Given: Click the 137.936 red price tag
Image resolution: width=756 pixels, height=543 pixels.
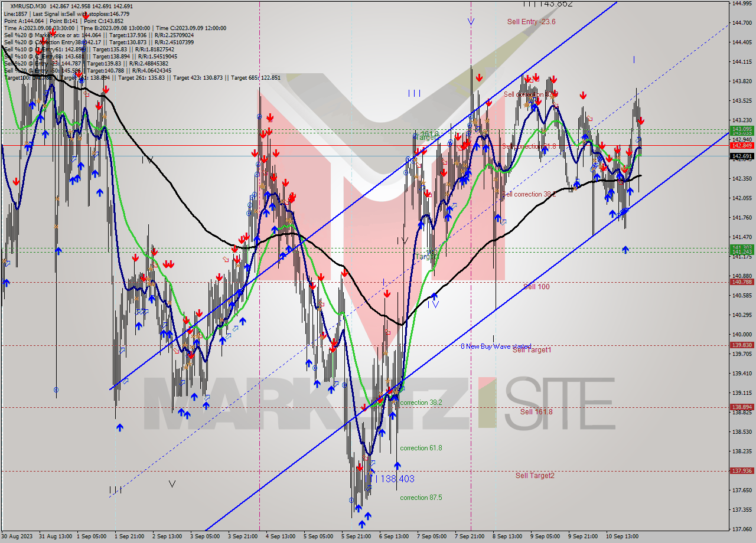Looking at the screenshot, I should point(742,471).
